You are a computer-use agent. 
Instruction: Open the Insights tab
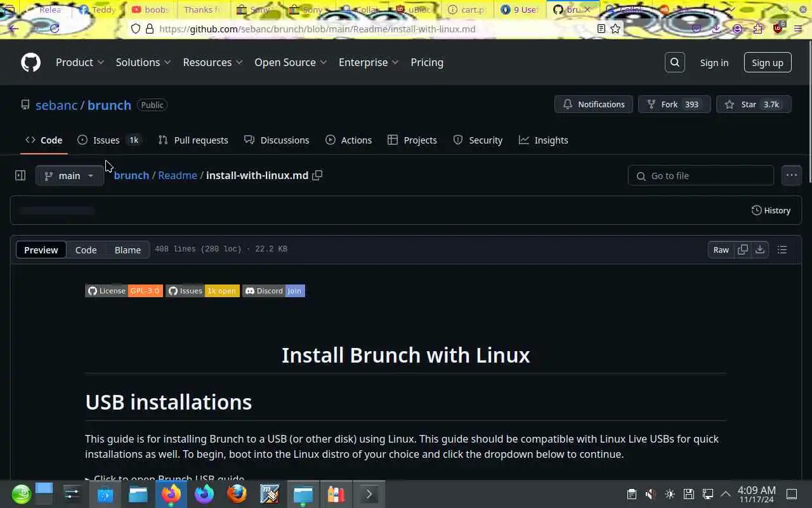[543, 140]
